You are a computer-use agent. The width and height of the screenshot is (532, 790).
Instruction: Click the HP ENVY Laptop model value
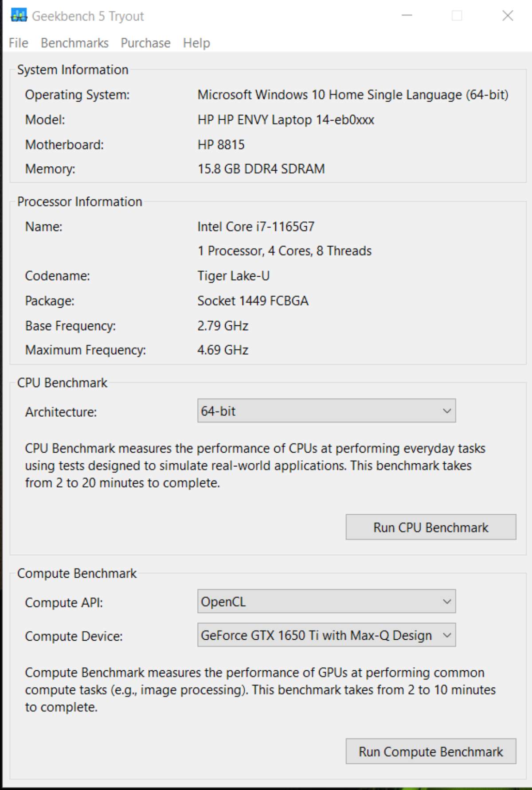[x=286, y=120]
